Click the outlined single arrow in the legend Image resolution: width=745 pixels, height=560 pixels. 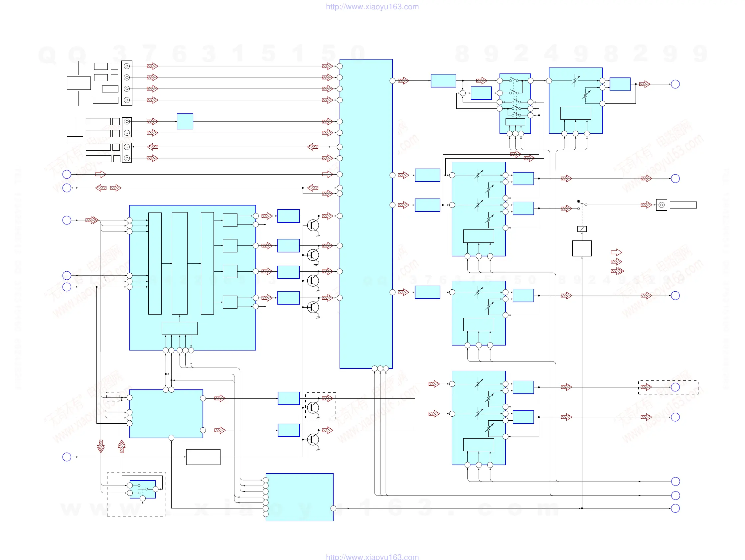tap(616, 252)
